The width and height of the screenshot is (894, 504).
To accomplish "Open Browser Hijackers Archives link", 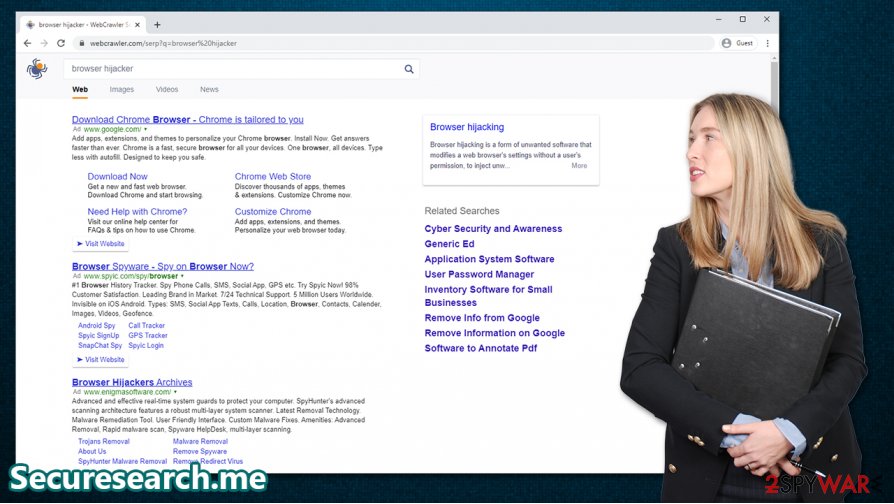I will pyautogui.click(x=132, y=383).
